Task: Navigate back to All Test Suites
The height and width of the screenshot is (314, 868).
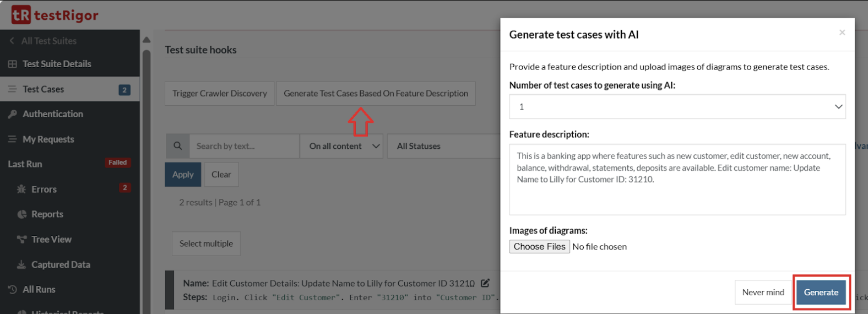Action: (48, 41)
